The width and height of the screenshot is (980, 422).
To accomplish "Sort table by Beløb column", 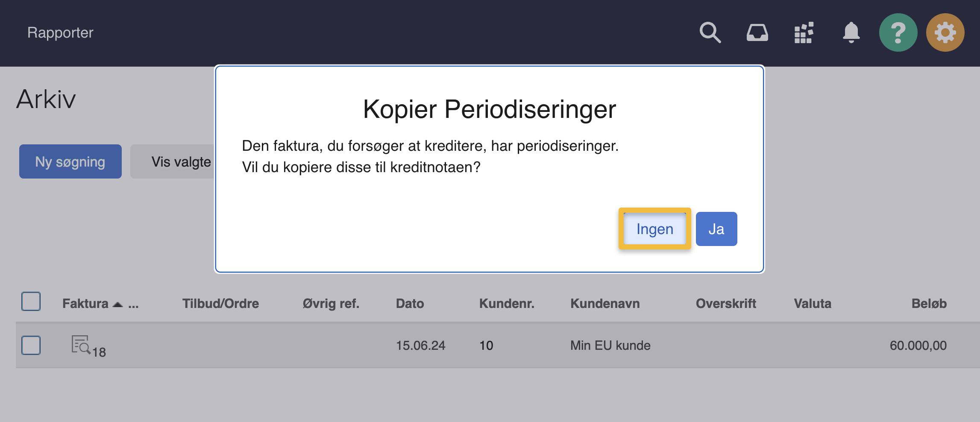I will (x=929, y=304).
